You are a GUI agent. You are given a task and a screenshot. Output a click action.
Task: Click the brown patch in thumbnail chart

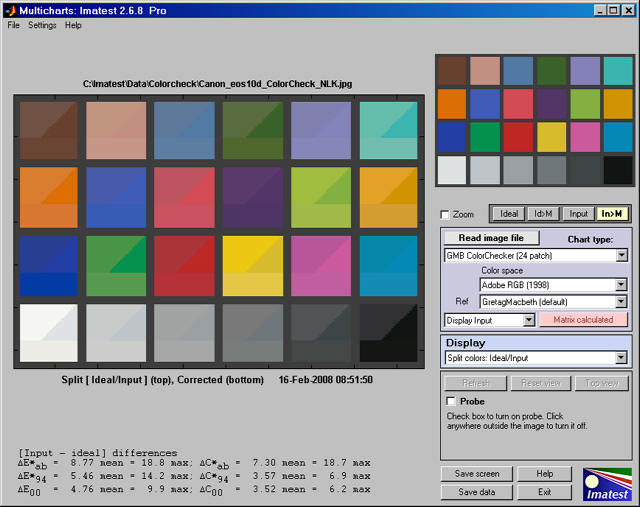451,71
